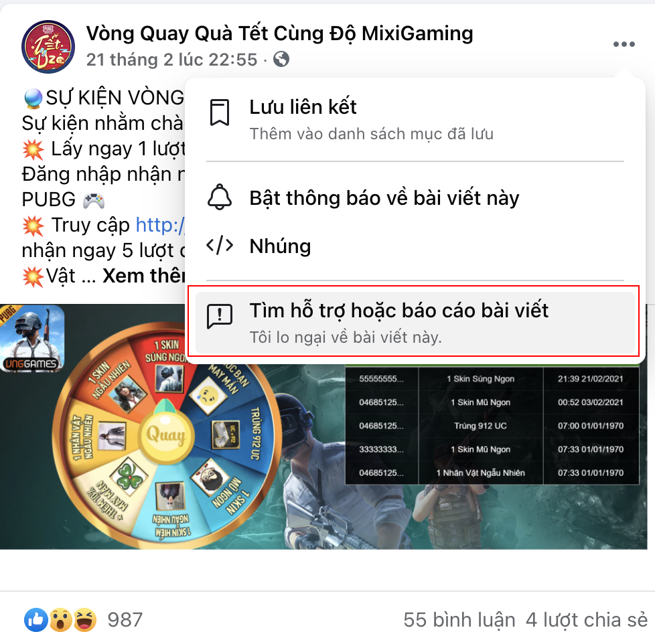View the 55 bình luận comments
The height and width of the screenshot is (644, 655).
click(459, 620)
